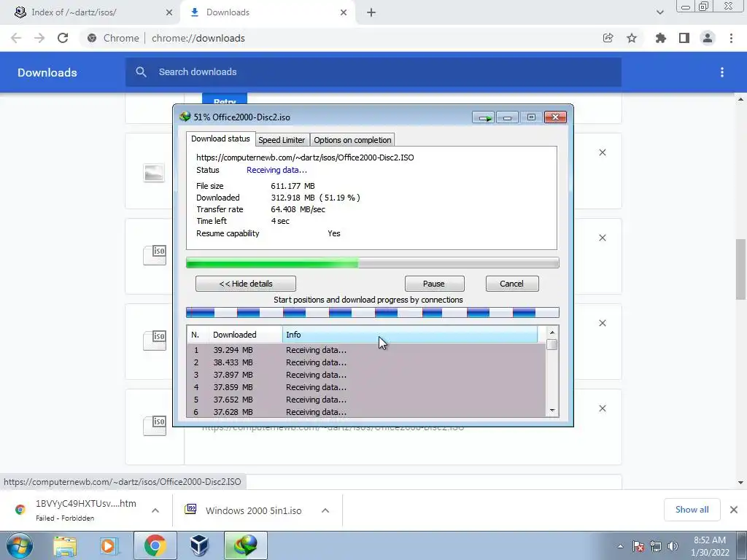Click the share page icon
The height and width of the screenshot is (560, 747).
(608, 38)
